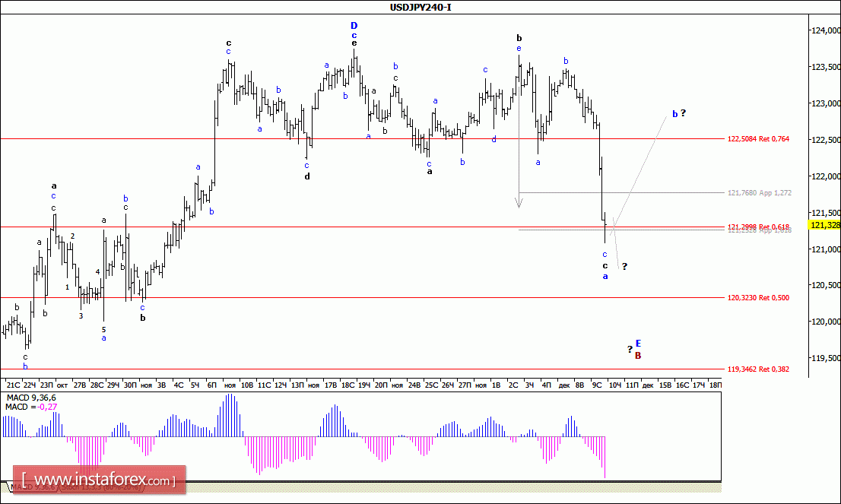The image size is (841, 504).
Task: Click the red B wave label
Action: coord(638,356)
